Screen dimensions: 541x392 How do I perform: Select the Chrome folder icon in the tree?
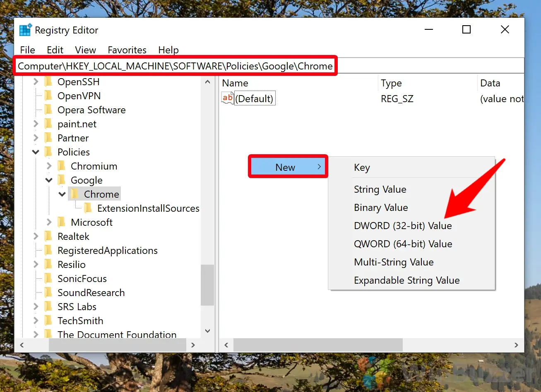tap(76, 194)
